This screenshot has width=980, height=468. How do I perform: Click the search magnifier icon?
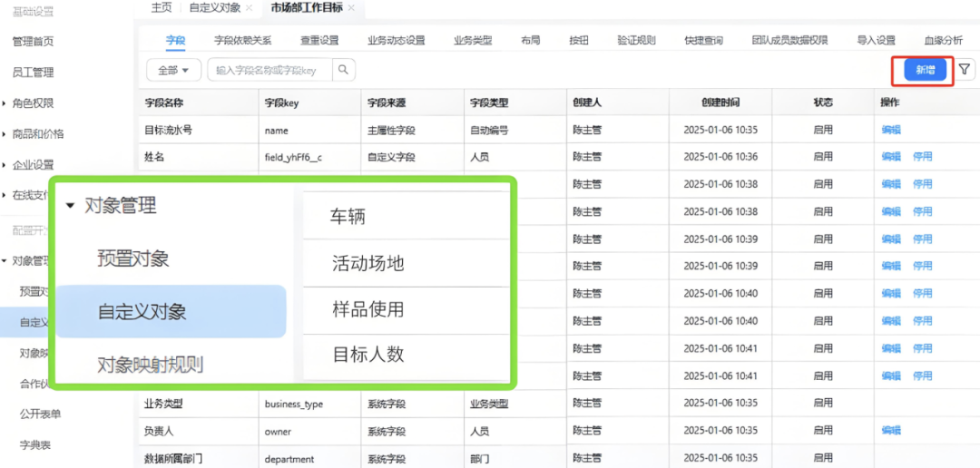343,70
